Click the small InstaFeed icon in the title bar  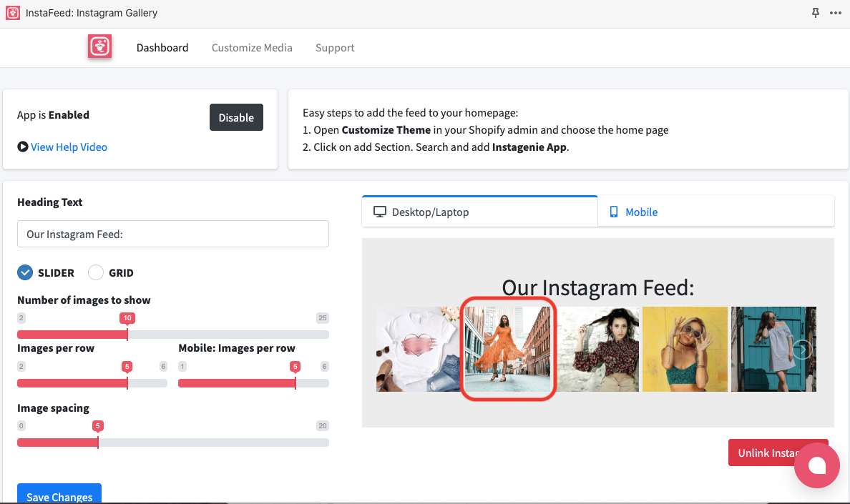12,13
